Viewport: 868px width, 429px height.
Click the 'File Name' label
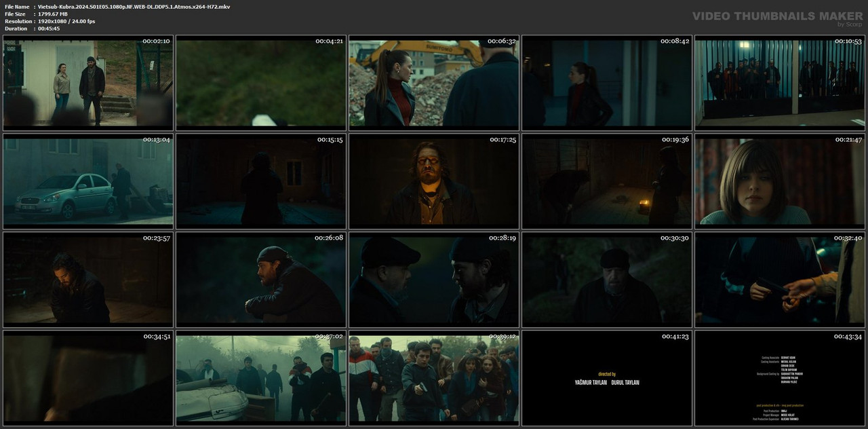[17, 6]
